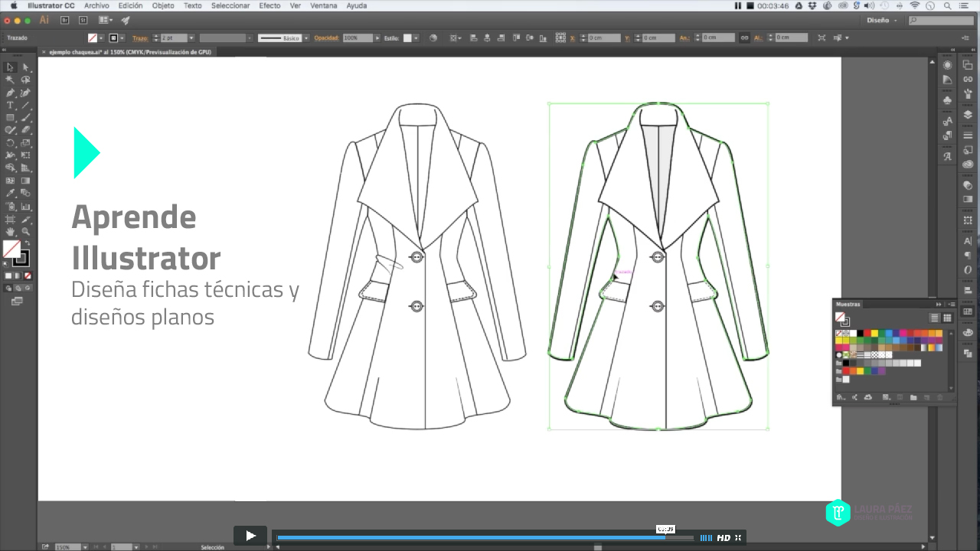
Task: Select the Direct Selection tool (white arrow)
Action: click(x=26, y=67)
